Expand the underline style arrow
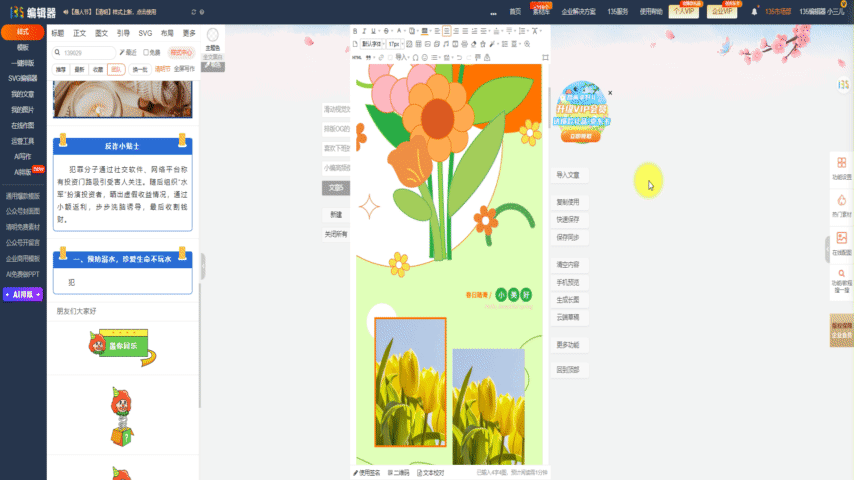 379,31
